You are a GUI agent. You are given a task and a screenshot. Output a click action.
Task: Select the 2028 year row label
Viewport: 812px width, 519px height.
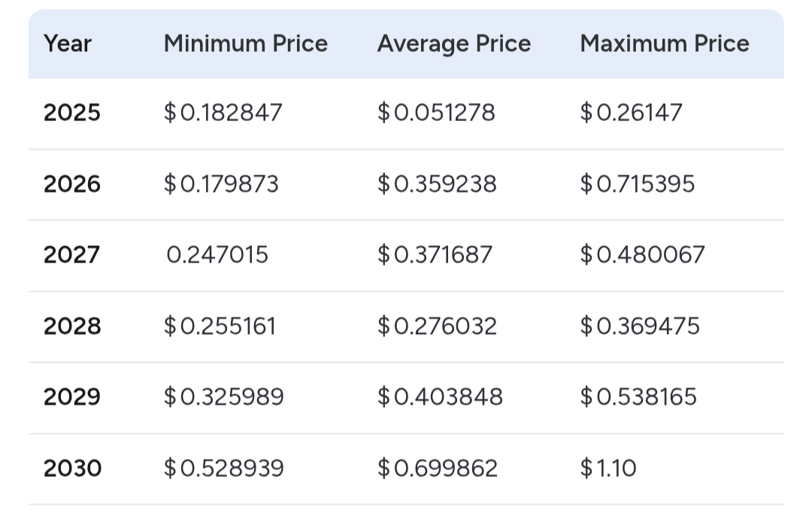(x=71, y=326)
